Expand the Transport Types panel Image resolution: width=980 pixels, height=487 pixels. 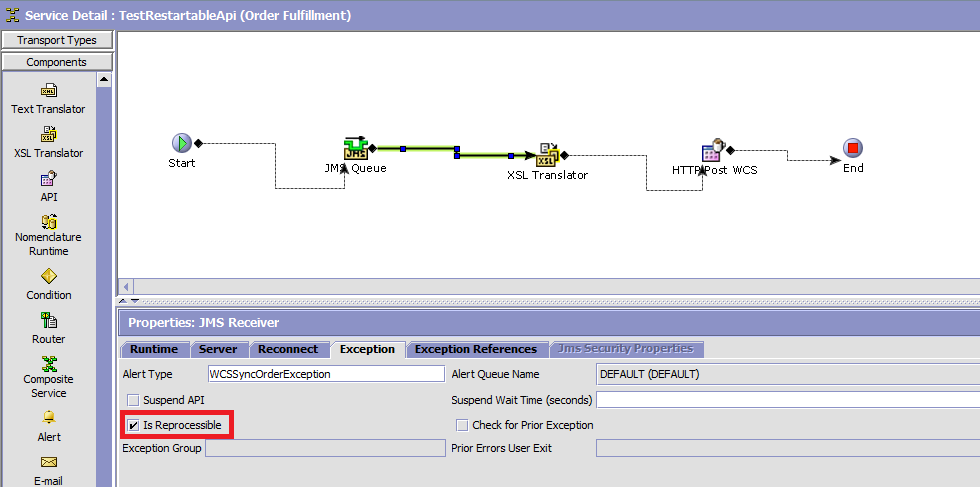[x=57, y=40]
